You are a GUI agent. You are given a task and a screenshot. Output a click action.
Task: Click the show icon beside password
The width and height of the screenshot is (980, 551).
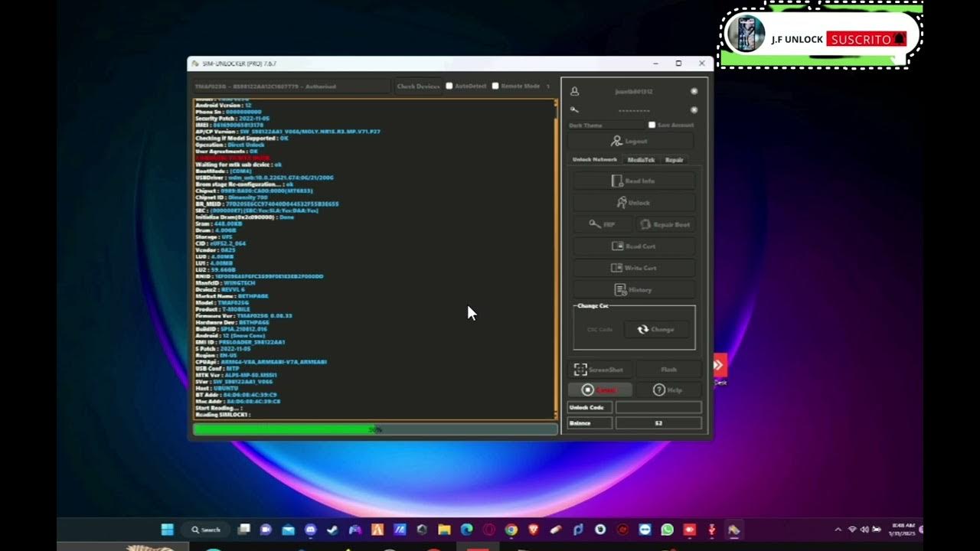pos(694,110)
